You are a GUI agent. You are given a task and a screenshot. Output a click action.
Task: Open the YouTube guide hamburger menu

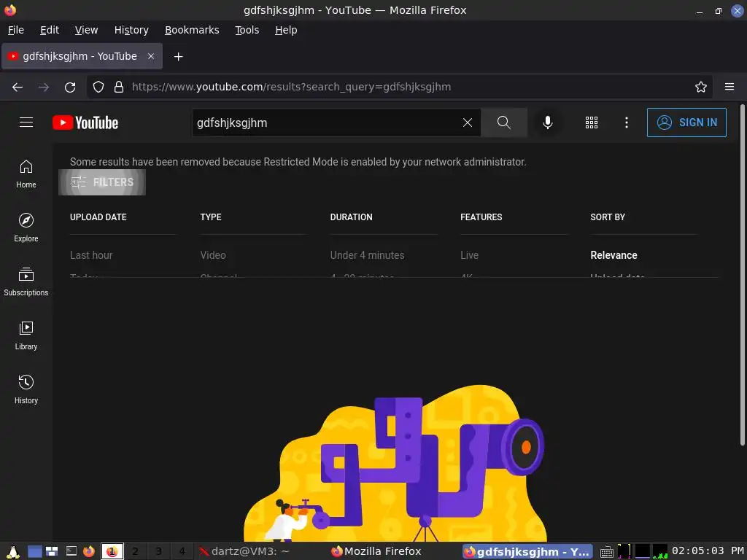click(x=26, y=122)
